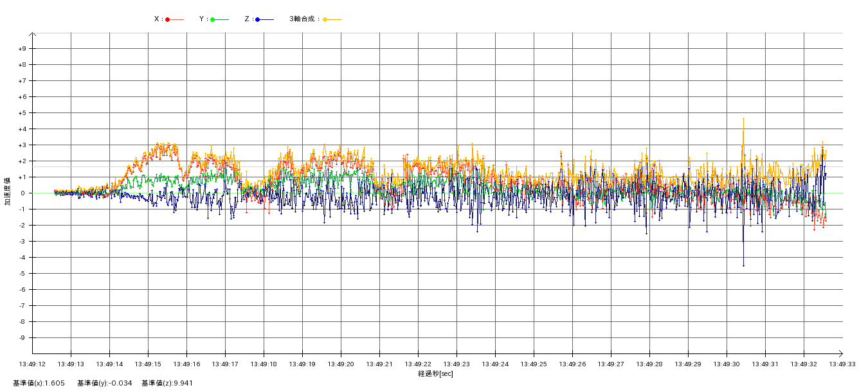This screenshot has width=868, height=392.
Task: Click the 13:49:12 time axis label
Action: tap(32, 364)
